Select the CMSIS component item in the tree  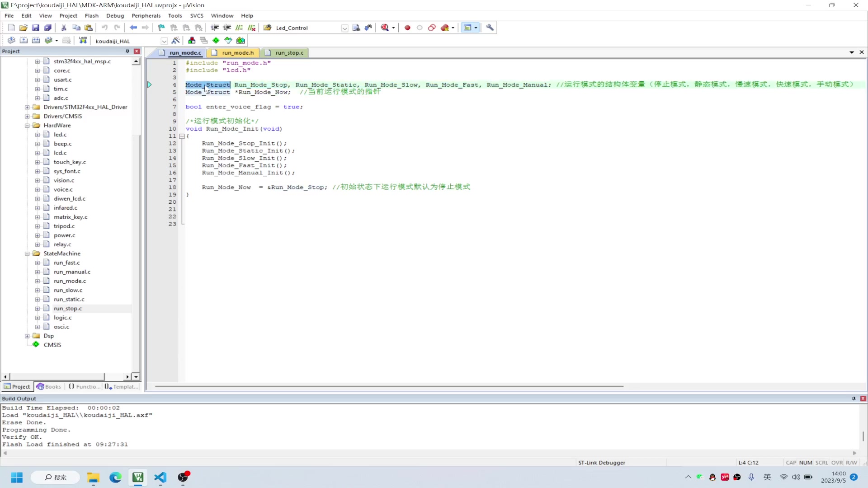[x=52, y=345]
